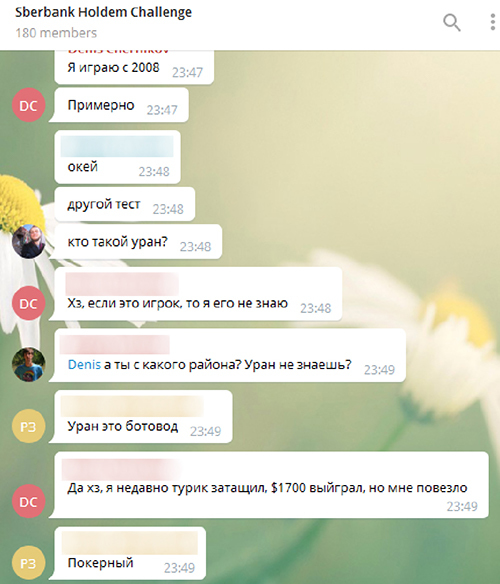
Task: Open the three-dot more options menu
Action: (493, 22)
